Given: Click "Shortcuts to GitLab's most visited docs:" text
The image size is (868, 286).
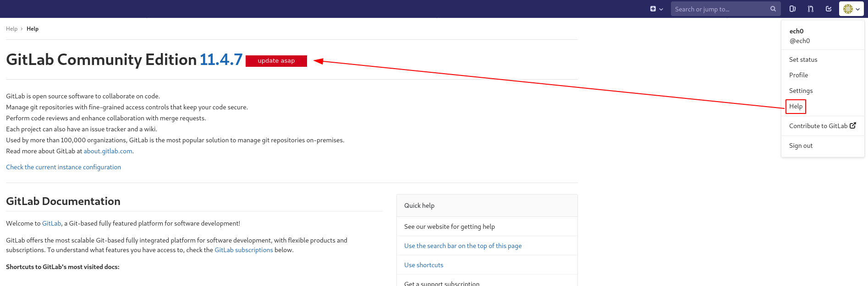Looking at the screenshot, I should pos(63,267).
